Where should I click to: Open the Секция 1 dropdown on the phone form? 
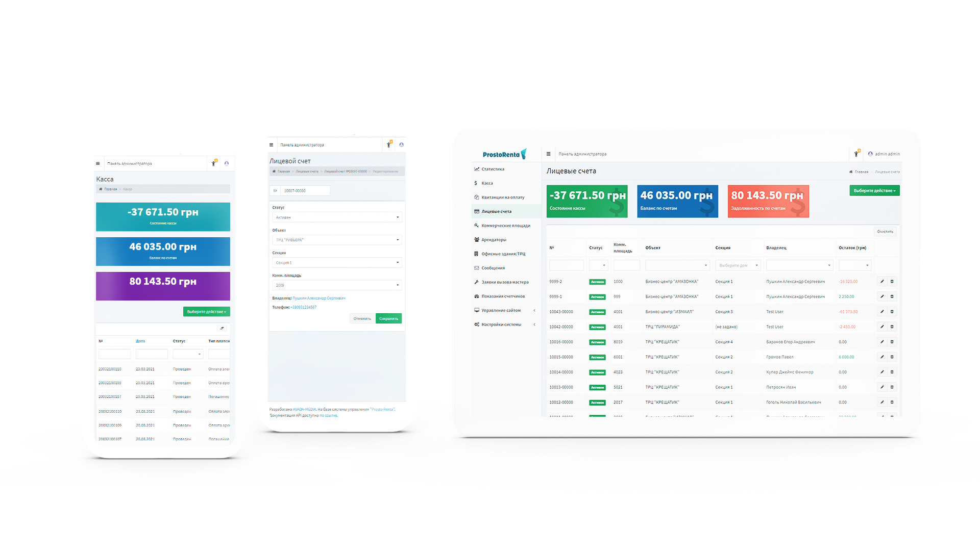coord(337,263)
